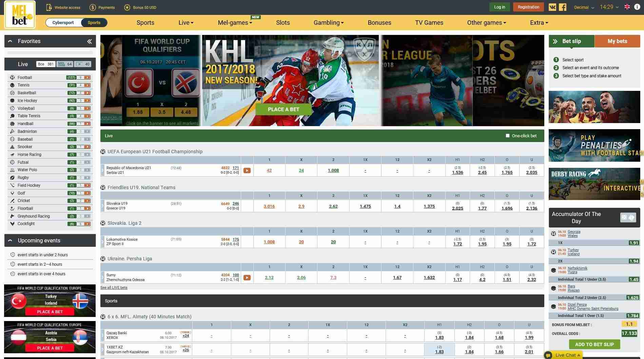Screen dimensions: 644x359
Task: Select the Sports toggle option
Action: [94, 23]
